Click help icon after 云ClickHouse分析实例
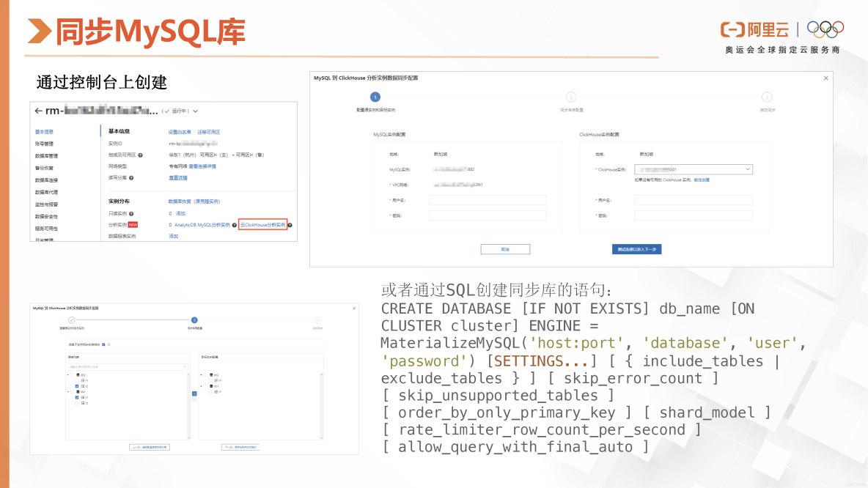 [x=290, y=225]
